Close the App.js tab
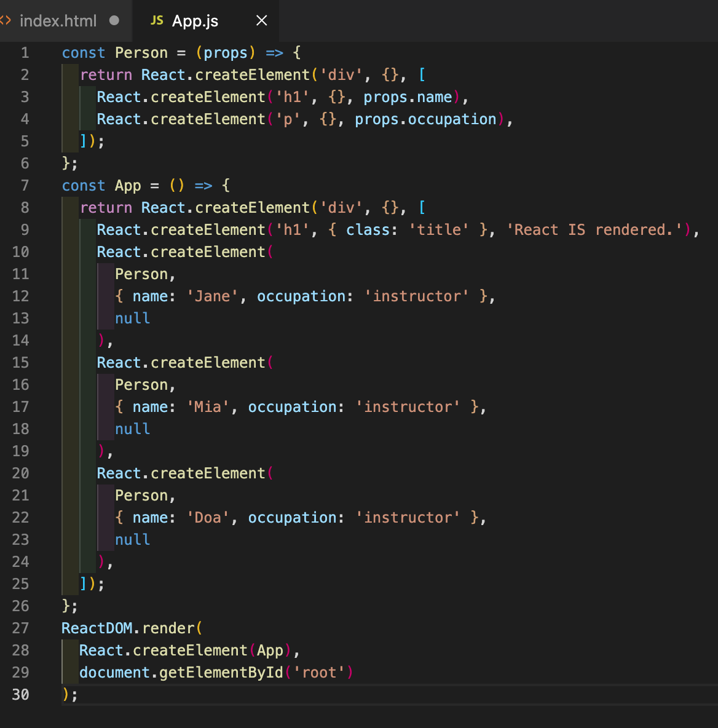The width and height of the screenshot is (718, 728). click(262, 20)
